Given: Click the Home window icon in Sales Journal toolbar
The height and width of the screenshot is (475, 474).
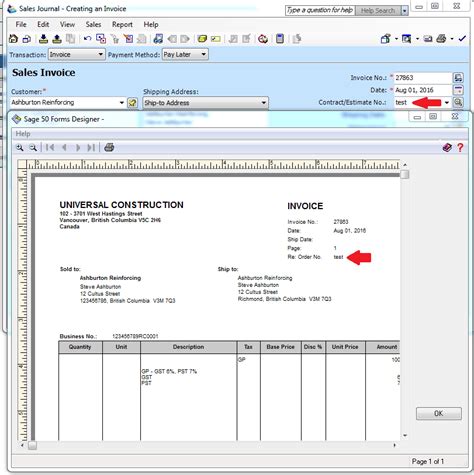Looking at the screenshot, I should [13, 39].
